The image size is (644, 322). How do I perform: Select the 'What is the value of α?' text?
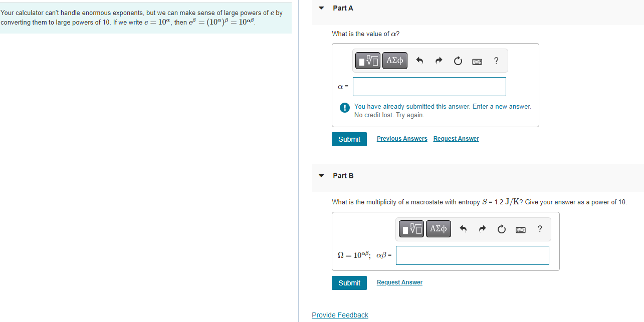(366, 34)
